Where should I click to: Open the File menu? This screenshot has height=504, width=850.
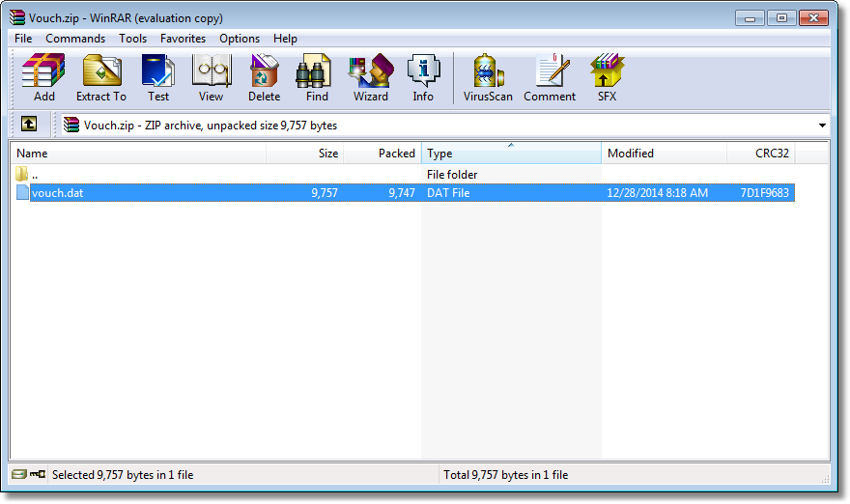(23, 39)
